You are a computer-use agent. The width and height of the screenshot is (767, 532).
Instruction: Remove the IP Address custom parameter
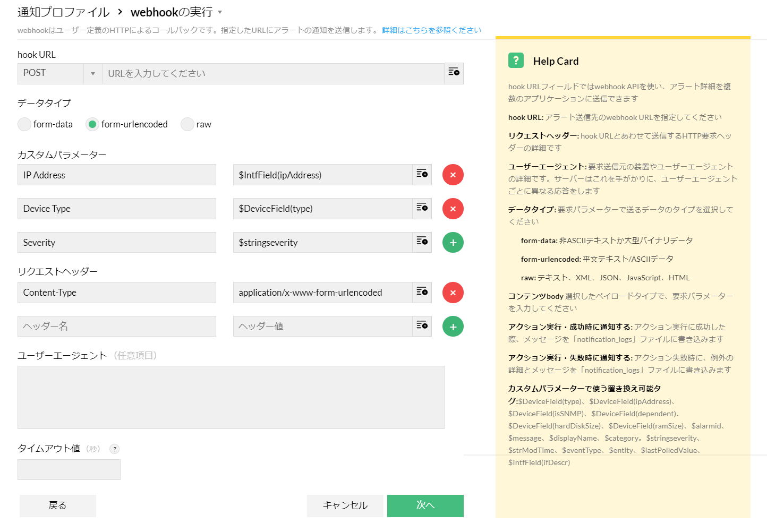pyautogui.click(x=453, y=175)
